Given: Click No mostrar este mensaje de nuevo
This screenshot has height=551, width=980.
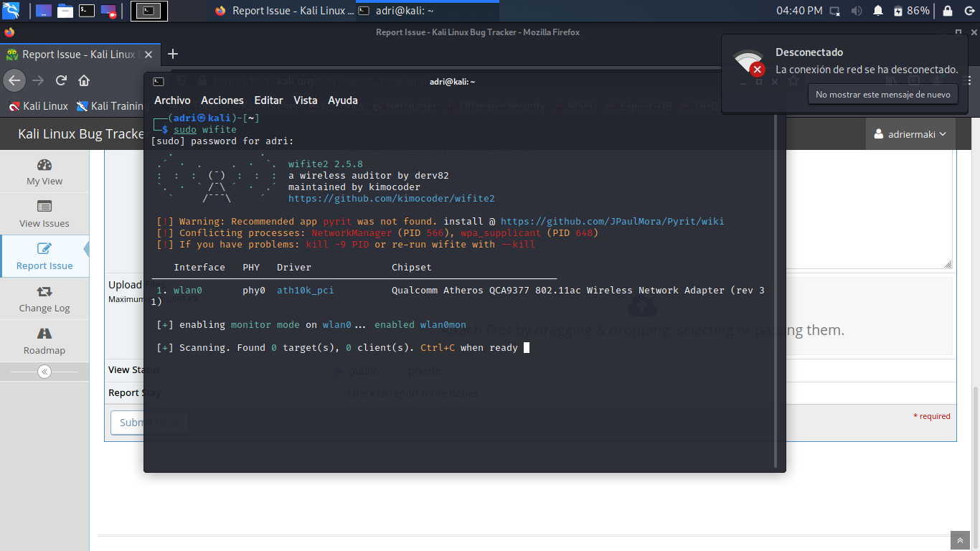Looking at the screenshot, I should (882, 95).
